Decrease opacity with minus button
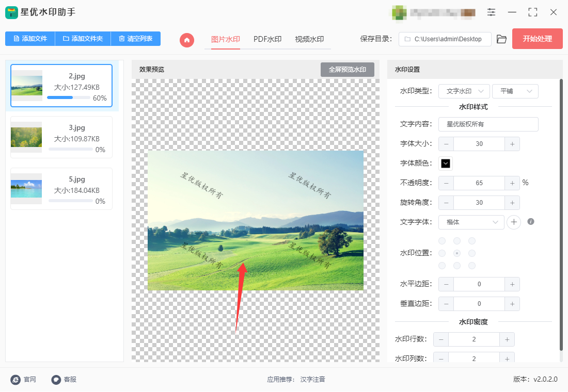 (x=446, y=183)
